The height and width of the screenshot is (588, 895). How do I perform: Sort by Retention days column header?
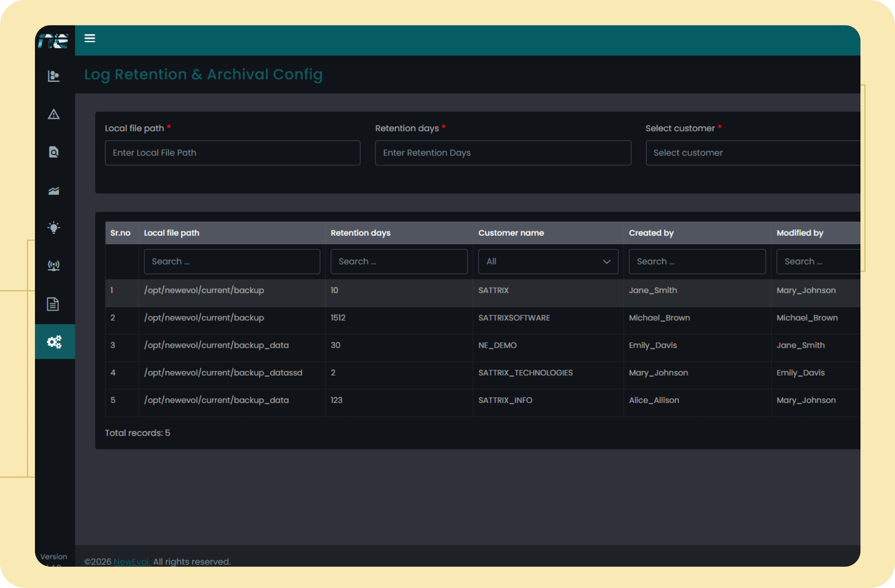361,233
